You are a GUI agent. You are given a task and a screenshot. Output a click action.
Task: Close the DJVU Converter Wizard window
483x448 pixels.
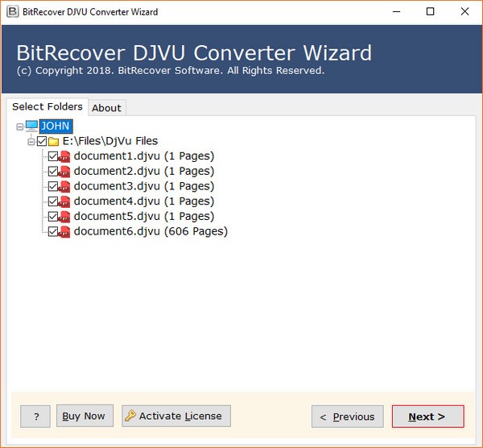point(464,12)
